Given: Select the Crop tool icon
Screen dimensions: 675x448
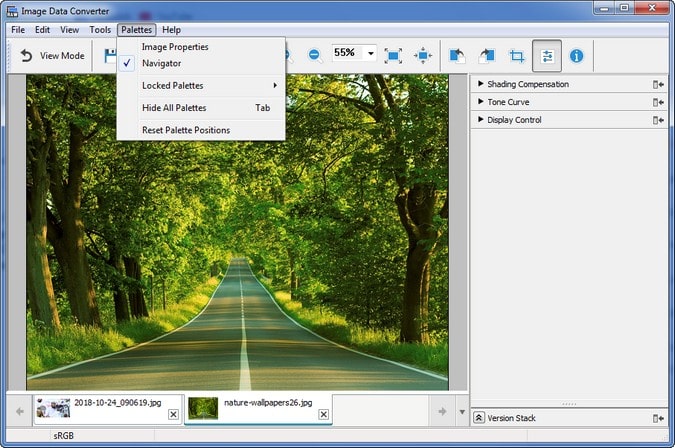Looking at the screenshot, I should 517,56.
